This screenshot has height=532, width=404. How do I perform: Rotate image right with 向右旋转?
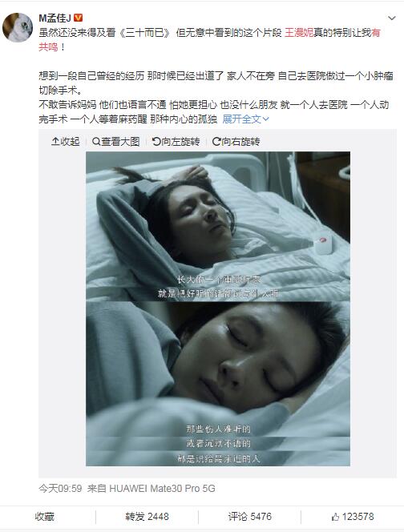click(x=236, y=141)
